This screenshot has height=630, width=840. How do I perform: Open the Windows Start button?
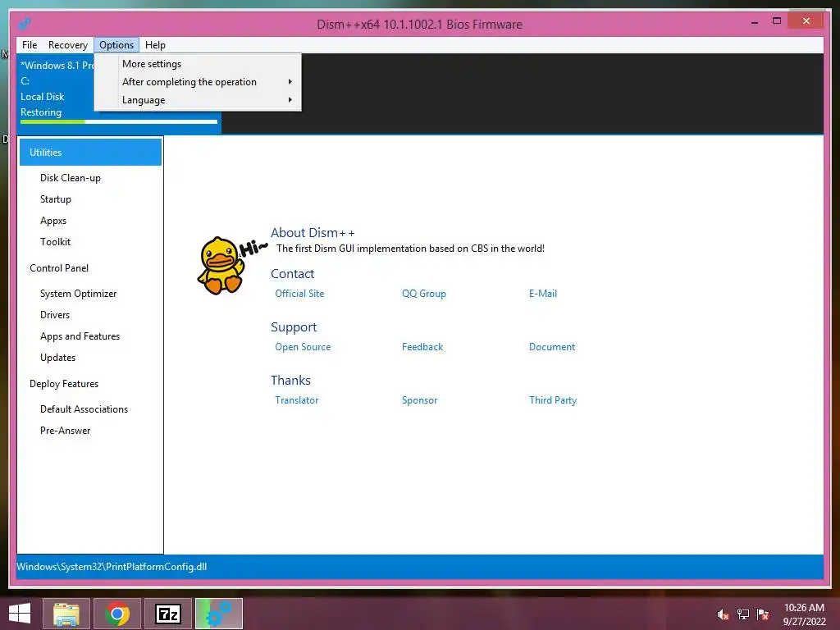pos(20,614)
